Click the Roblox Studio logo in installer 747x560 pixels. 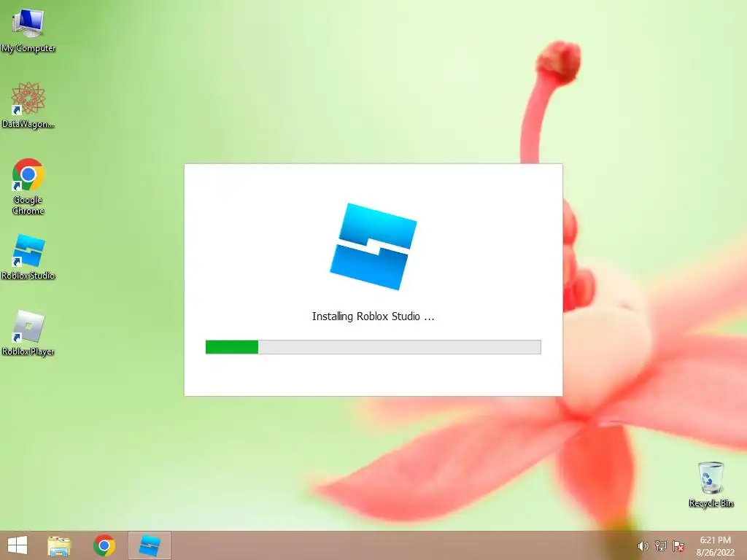click(373, 246)
